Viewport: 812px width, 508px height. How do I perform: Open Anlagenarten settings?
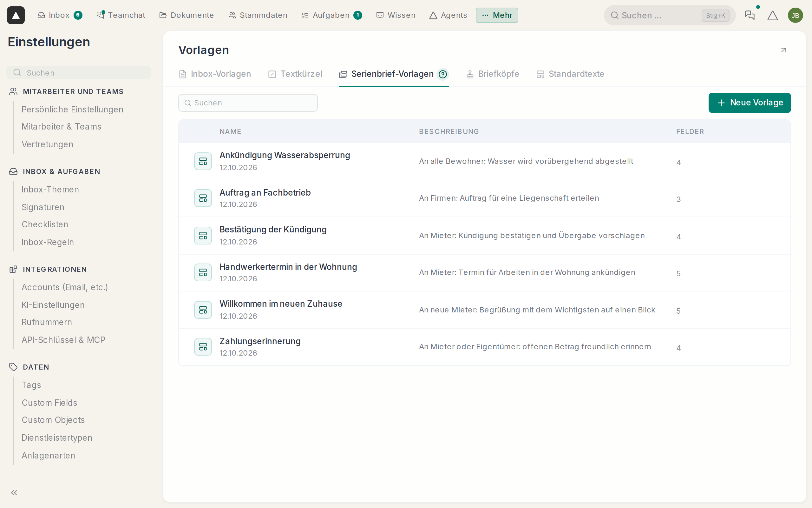pos(48,456)
